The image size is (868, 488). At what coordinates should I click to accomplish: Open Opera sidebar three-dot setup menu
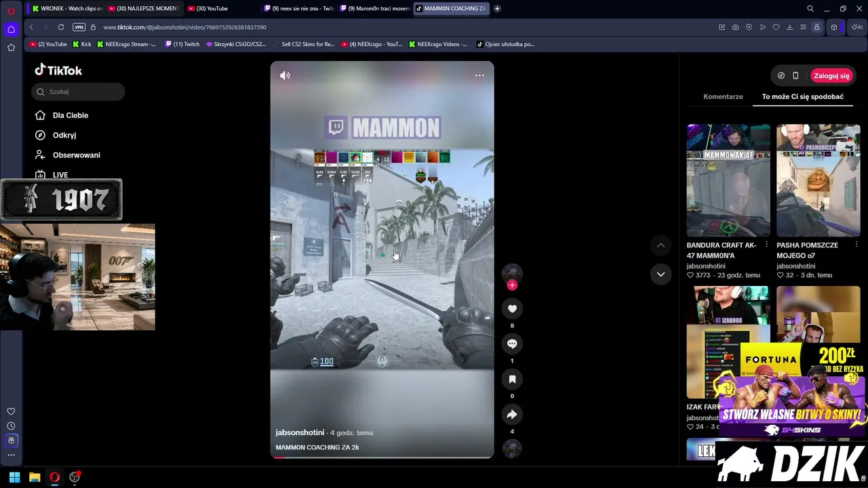11,455
